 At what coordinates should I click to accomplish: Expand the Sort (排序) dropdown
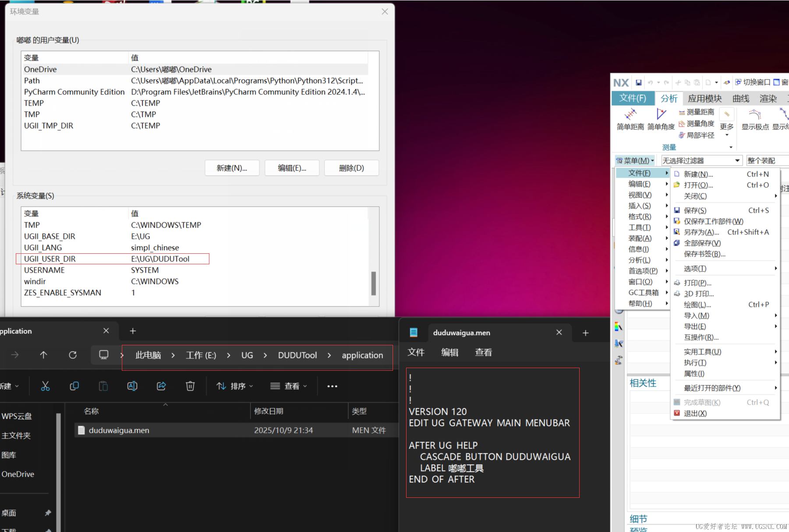pos(235,386)
